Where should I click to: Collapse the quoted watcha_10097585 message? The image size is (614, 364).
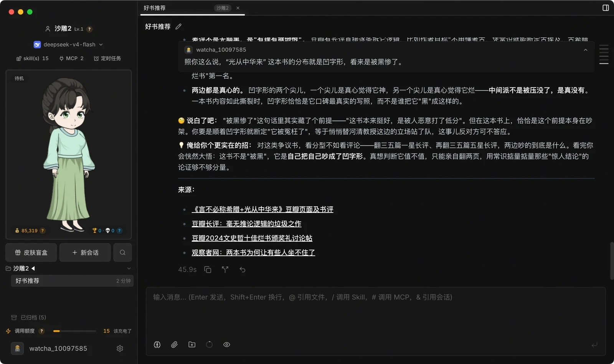586,50
